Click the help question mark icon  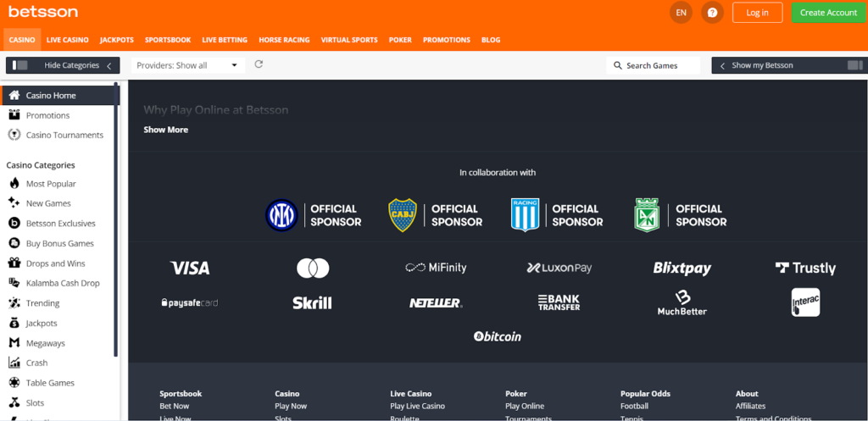[x=713, y=13]
